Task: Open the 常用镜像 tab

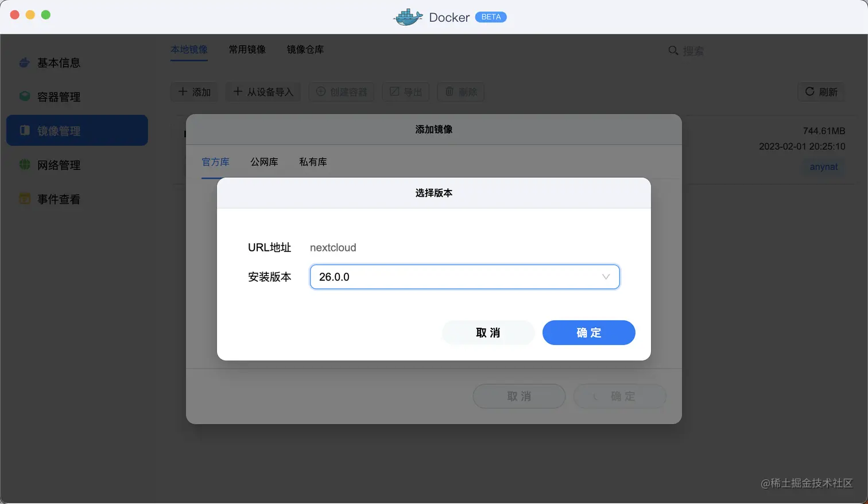Action: 247,49
